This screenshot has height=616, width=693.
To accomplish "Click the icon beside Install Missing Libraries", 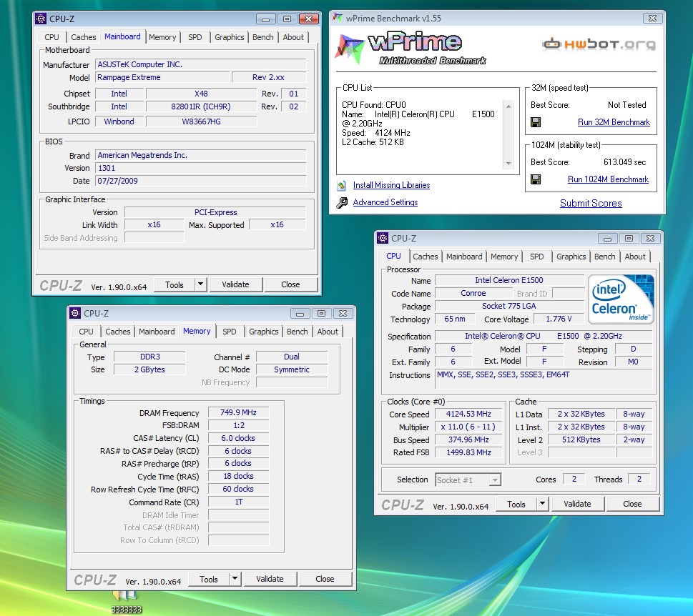I will 342,186.
